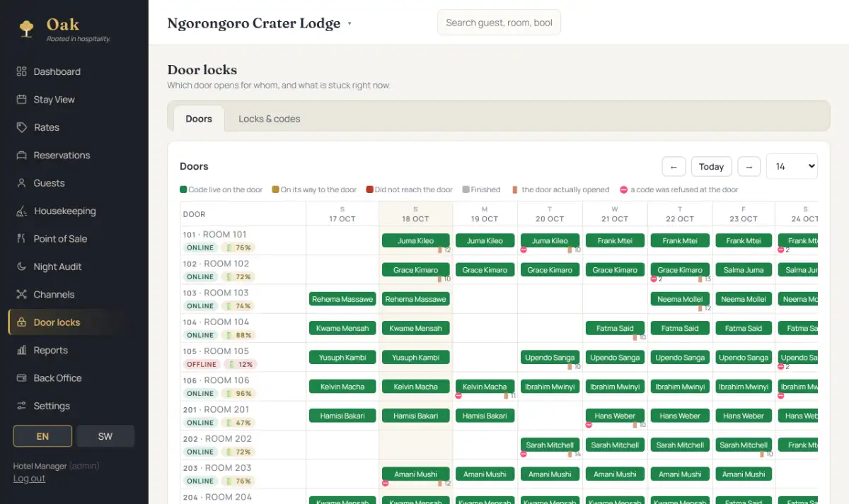This screenshot has width=849, height=504.
Task: Switch to the Locks & codes tab
Action: tap(269, 119)
